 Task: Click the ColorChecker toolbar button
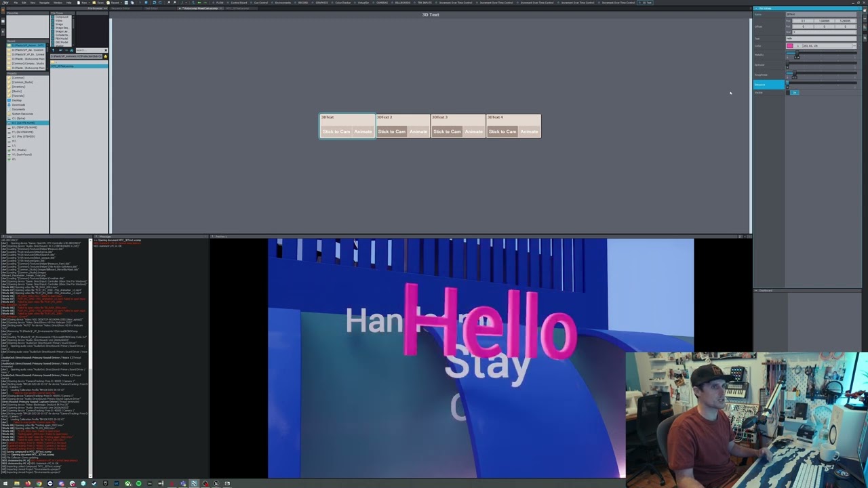pyautogui.click(x=342, y=3)
